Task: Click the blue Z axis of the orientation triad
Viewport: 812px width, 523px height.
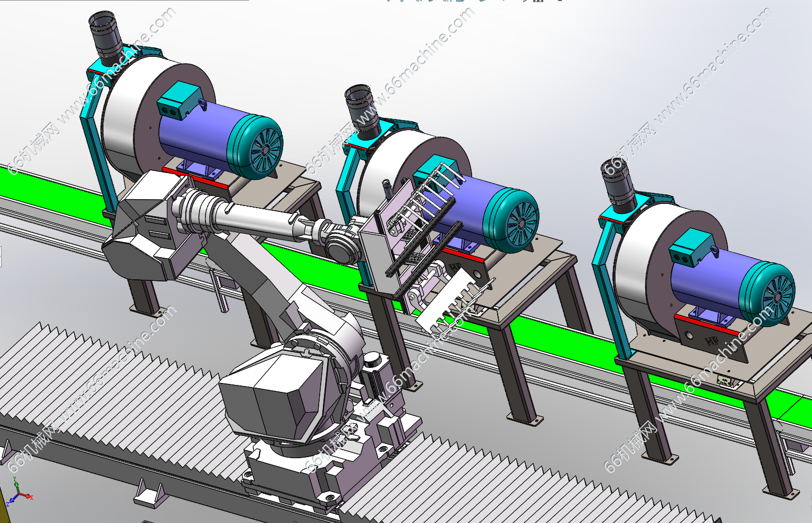Action: coord(12,500)
